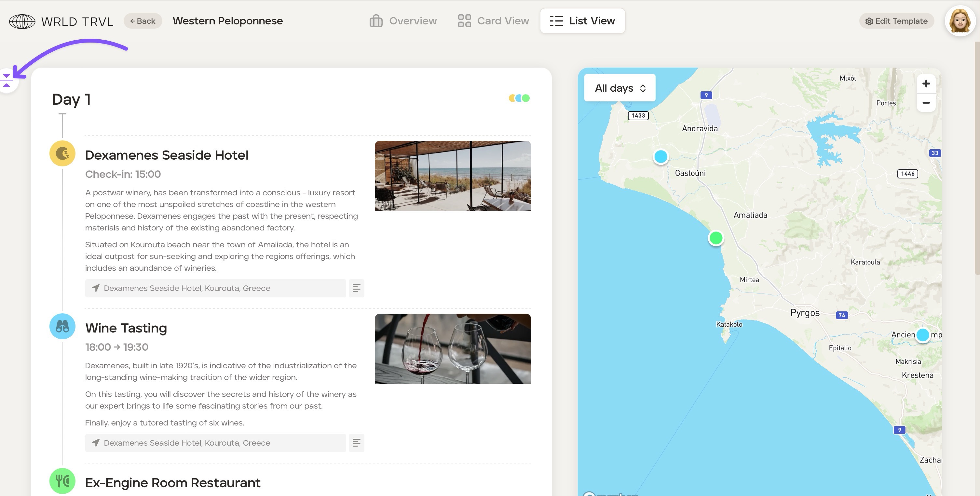Image resolution: width=980 pixels, height=496 pixels.
Task: Switch to the Overview tab
Action: 403,21
